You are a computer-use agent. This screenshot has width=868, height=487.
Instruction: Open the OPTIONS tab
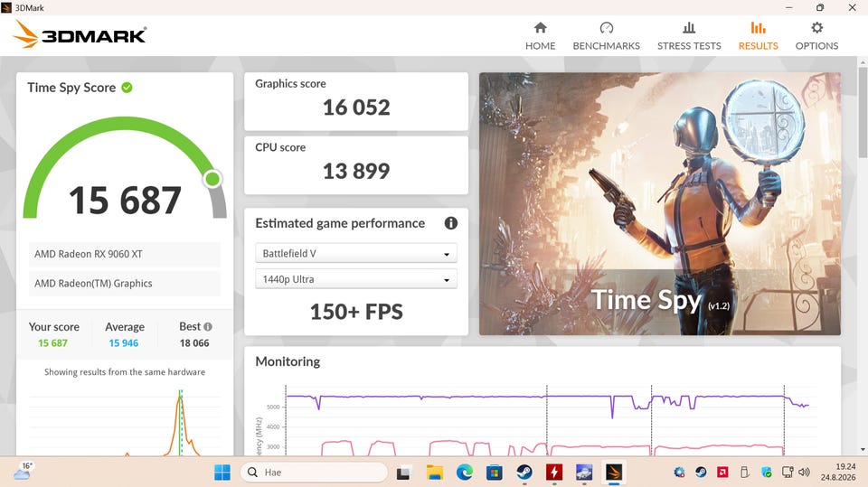[x=816, y=36]
